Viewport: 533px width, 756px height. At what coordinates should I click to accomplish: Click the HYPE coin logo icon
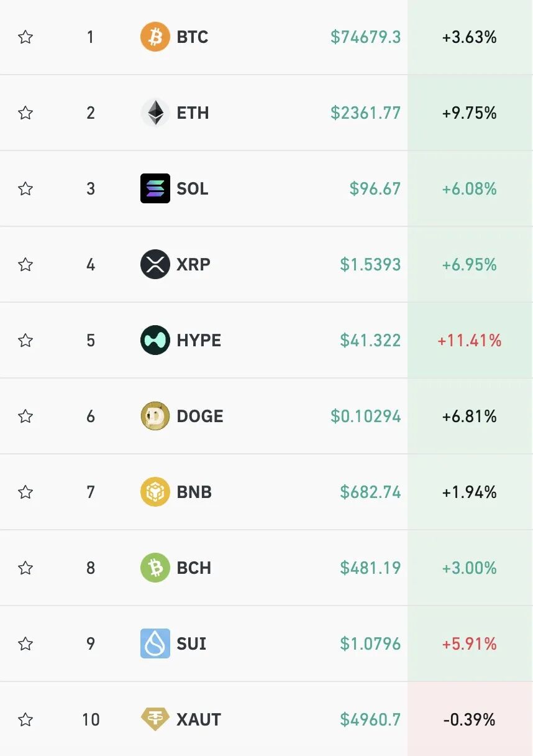[x=155, y=340]
